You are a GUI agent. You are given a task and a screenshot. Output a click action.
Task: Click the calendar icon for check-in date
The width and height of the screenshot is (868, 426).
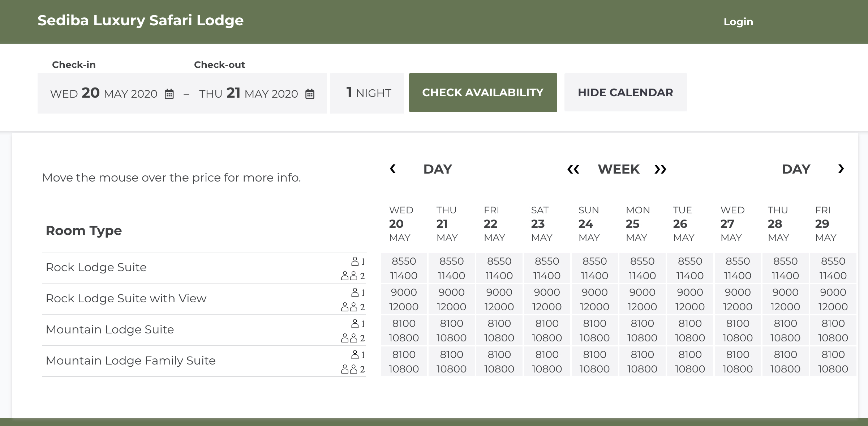(x=170, y=93)
